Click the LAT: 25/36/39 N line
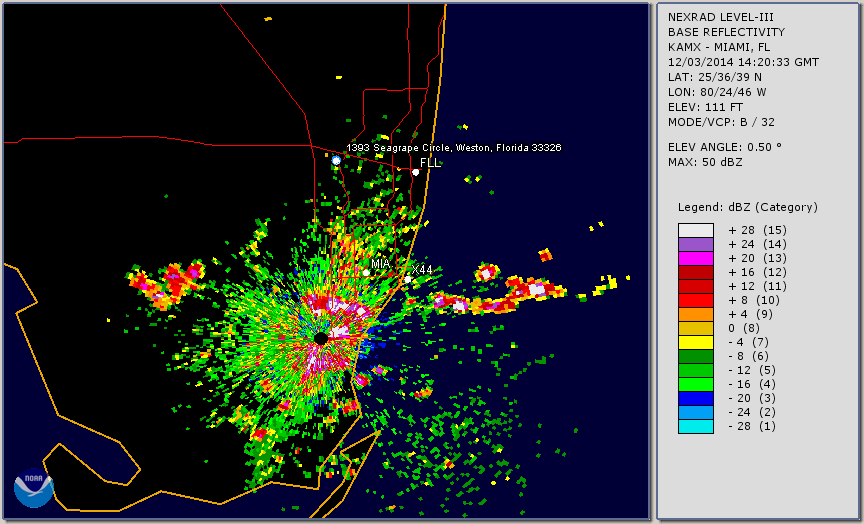This screenshot has height=524, width=864. click(715, 77)
